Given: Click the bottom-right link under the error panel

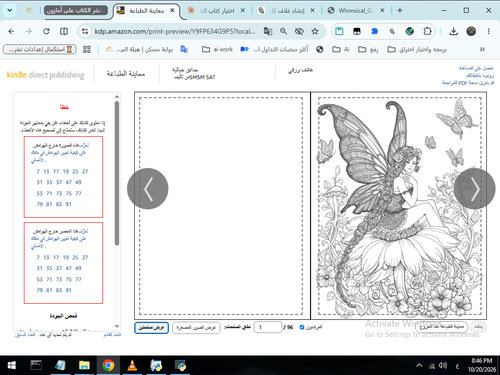Looking at the screenshot, I should click(112, 334).
